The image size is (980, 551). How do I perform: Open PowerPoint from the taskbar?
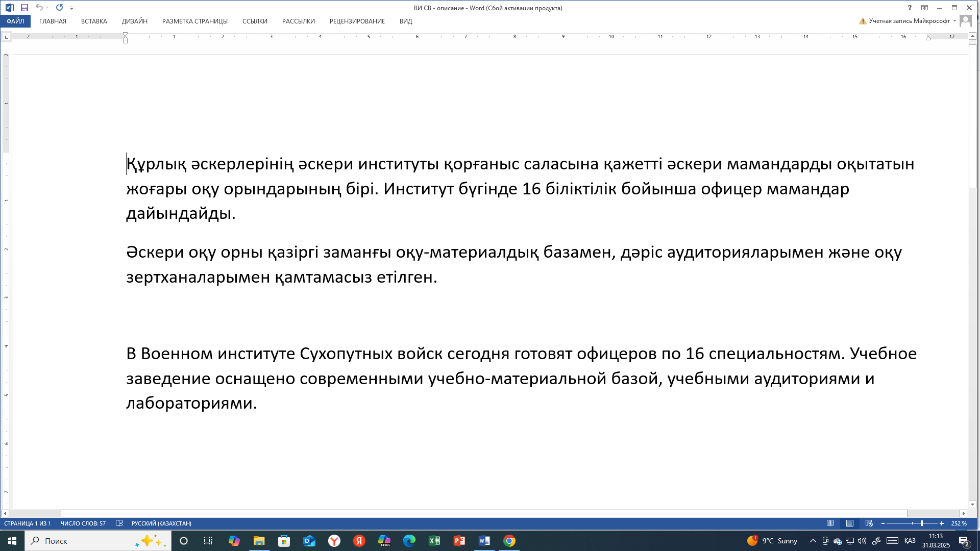point(459,541)
